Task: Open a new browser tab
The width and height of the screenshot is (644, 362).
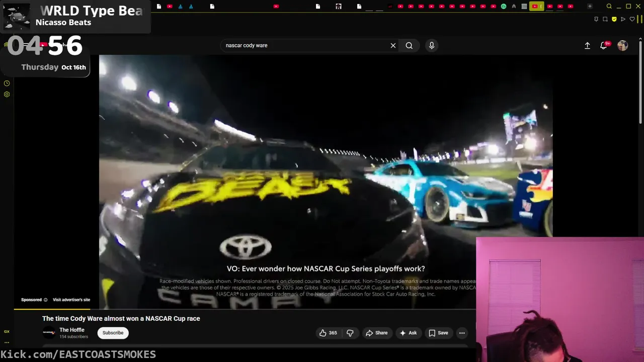Action: tap(590, 7)
